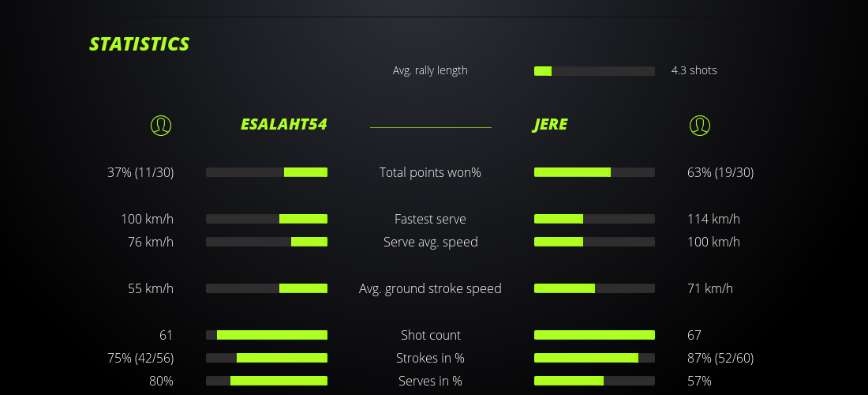868x395 pixels.
Task: Click ESALAHT54's Fastest serve bar
Action: (267, 219)
